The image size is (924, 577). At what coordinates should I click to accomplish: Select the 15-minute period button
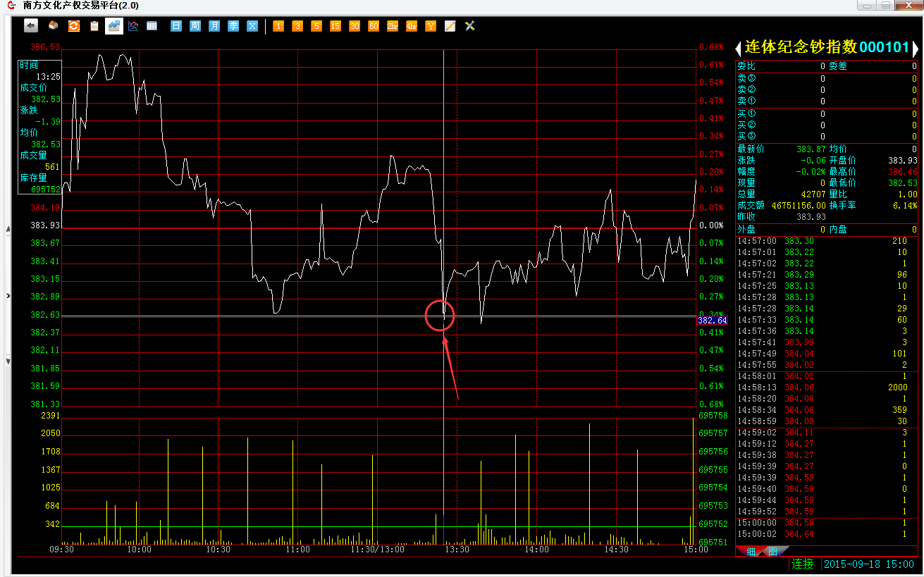tap(335, 26)
